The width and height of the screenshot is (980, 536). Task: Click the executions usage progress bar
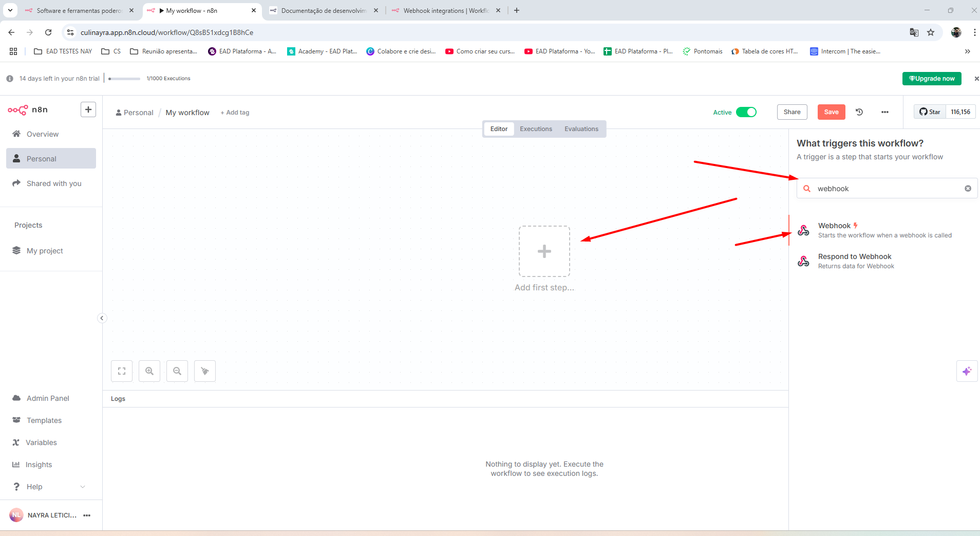tap(124, 79)
